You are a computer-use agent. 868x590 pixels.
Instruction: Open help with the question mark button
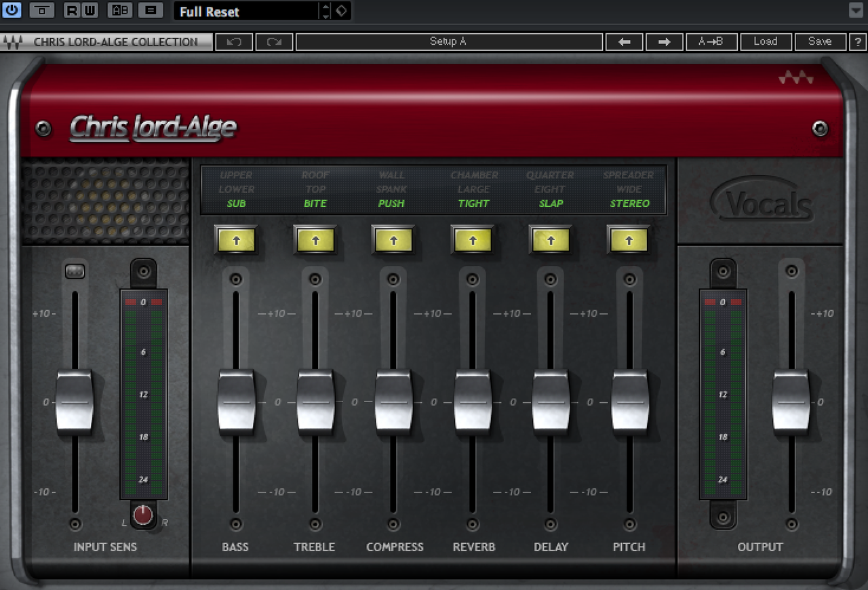858,42
